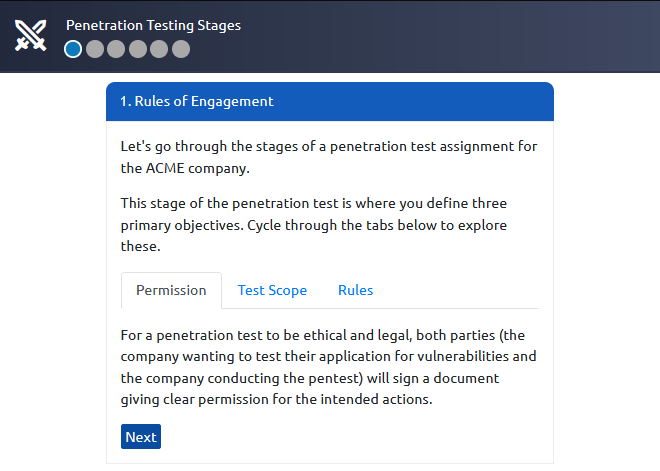The width and height of the screenshot is (660, 471).
Task: Click the Next button
Action: point(141,436)
